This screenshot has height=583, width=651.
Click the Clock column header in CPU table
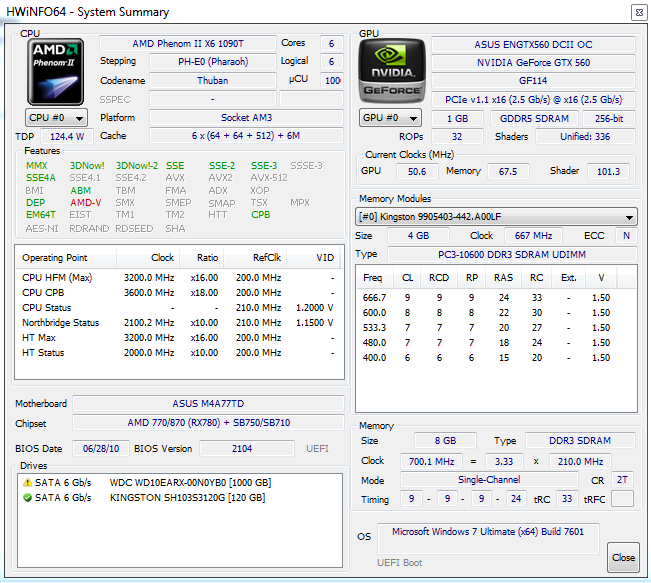(x=148, y=257)
